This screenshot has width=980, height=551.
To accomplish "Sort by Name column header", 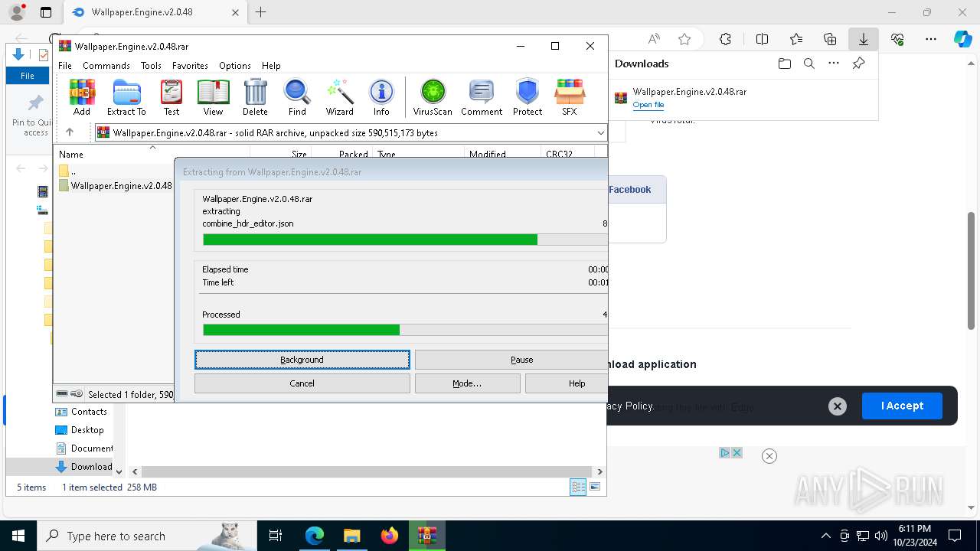I will point(152,154).
